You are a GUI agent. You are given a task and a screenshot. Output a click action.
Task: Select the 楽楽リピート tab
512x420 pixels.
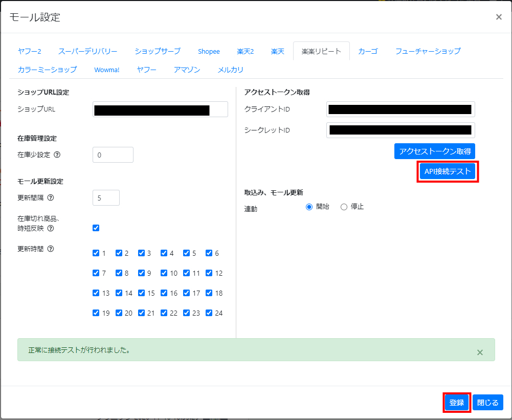click(x=321, y=51)
